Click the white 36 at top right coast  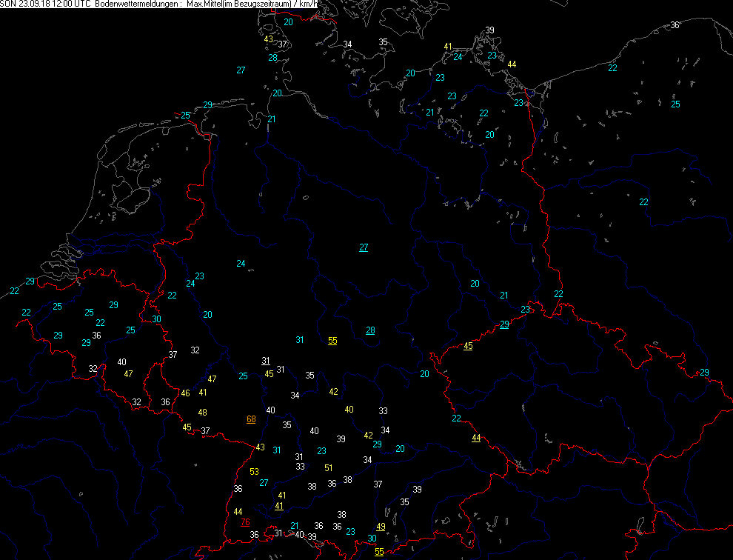coord(675,25)
